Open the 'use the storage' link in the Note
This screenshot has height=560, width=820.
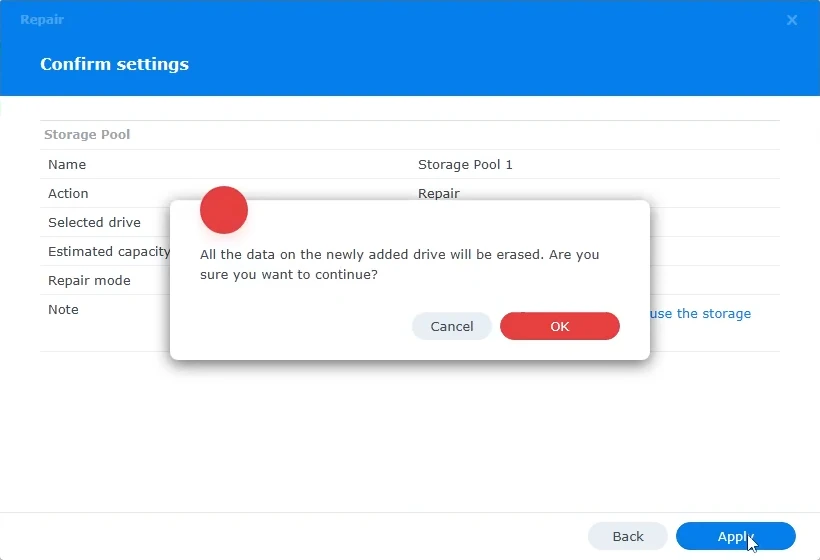click(x=700, y=313)
